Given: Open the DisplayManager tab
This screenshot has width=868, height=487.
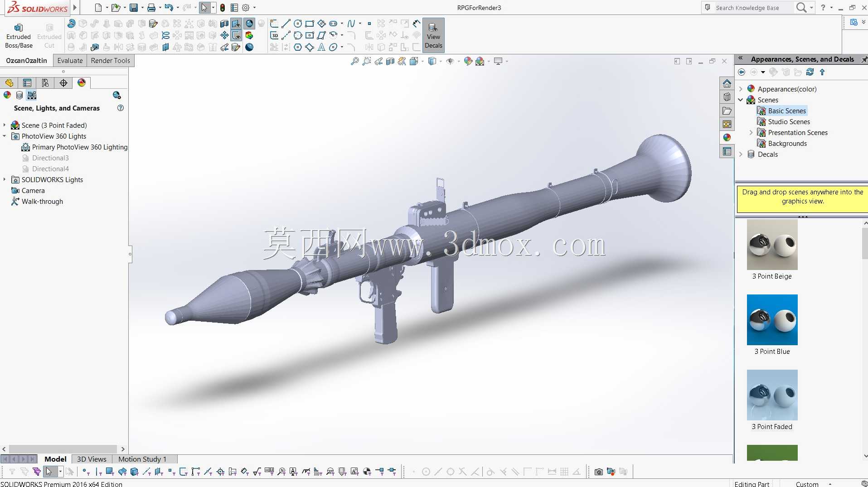Looking at the screenshot, I should 82,83.
